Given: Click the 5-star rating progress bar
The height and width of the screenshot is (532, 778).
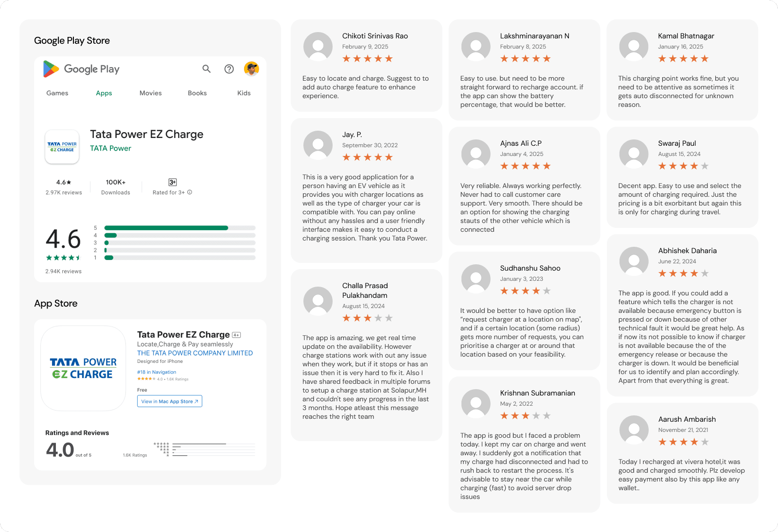Looking at the screenshot, I should pos(180,228).
